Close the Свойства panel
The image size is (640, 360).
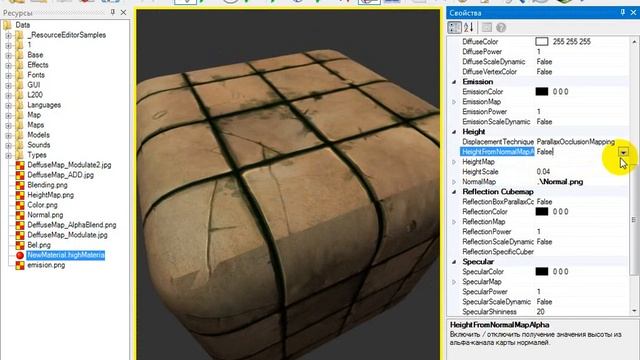(x=633, y=13)
